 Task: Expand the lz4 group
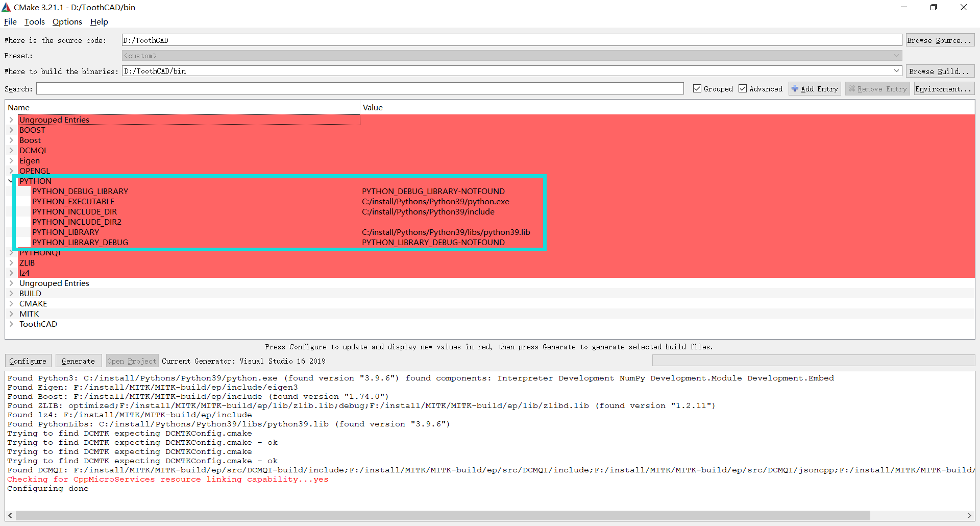click(11, 273)
